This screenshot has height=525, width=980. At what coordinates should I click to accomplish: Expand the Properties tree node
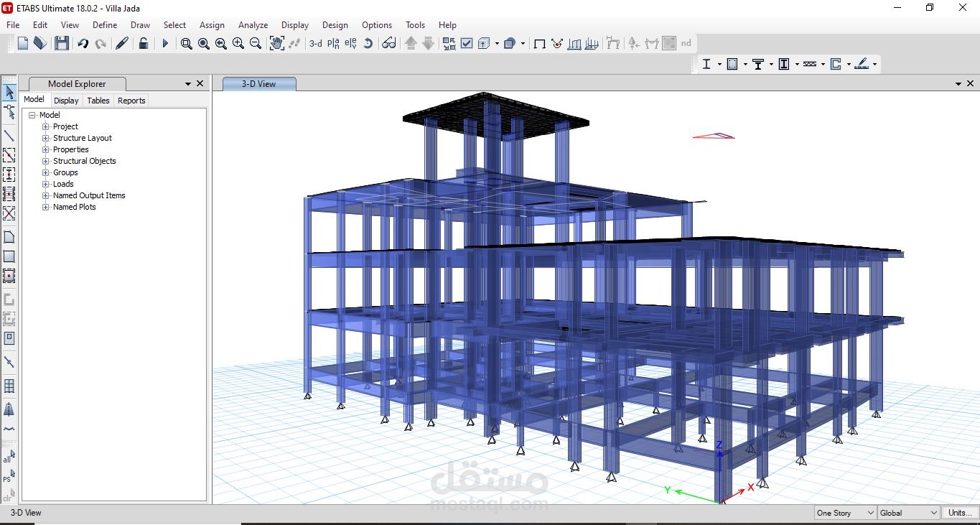tap(46, 149)
